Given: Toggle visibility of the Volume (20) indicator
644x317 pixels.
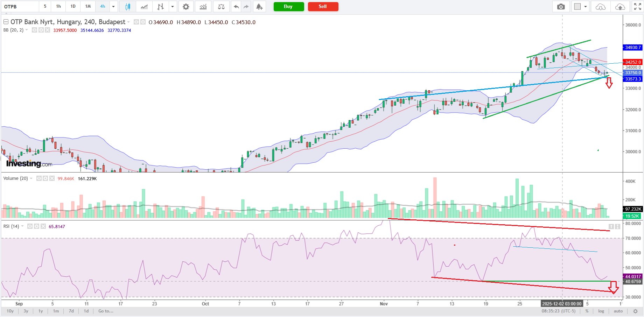Looking at the screenshot, I should click(39, 178).
